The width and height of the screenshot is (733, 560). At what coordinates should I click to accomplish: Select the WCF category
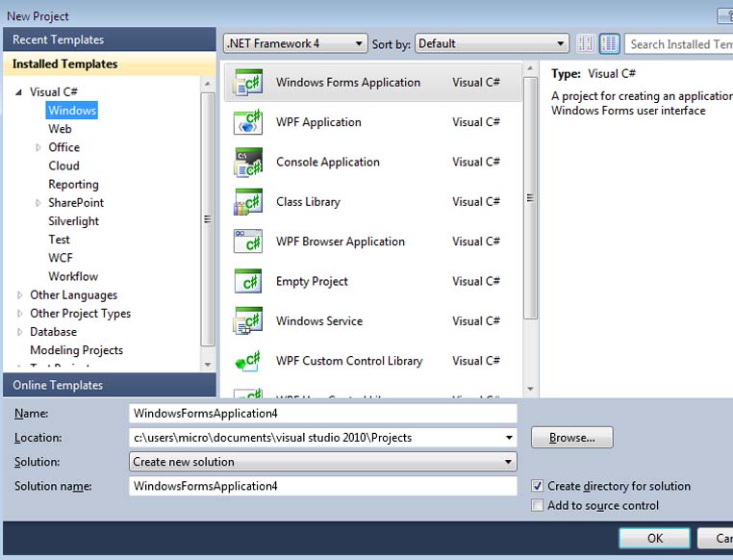tap(61, 258)
